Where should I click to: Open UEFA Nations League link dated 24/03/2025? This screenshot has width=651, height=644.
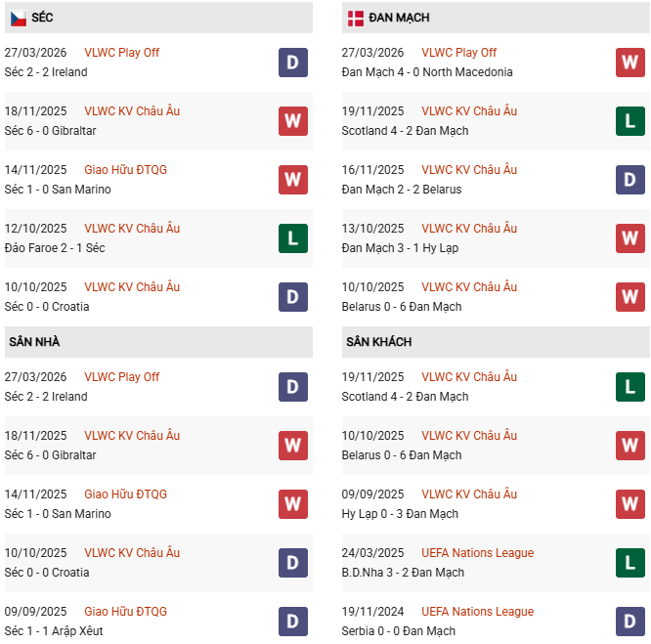pos(477,553)
